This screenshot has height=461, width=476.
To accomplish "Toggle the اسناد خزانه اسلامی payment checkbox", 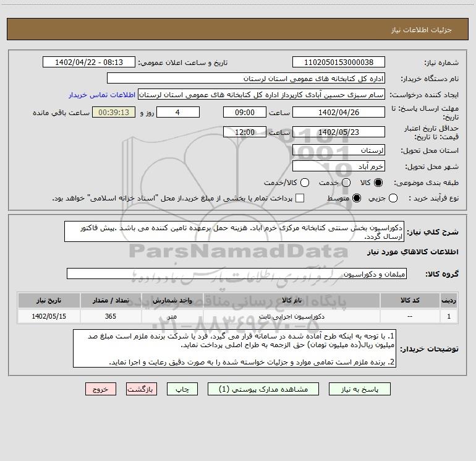I will click(x=300, y=198).
